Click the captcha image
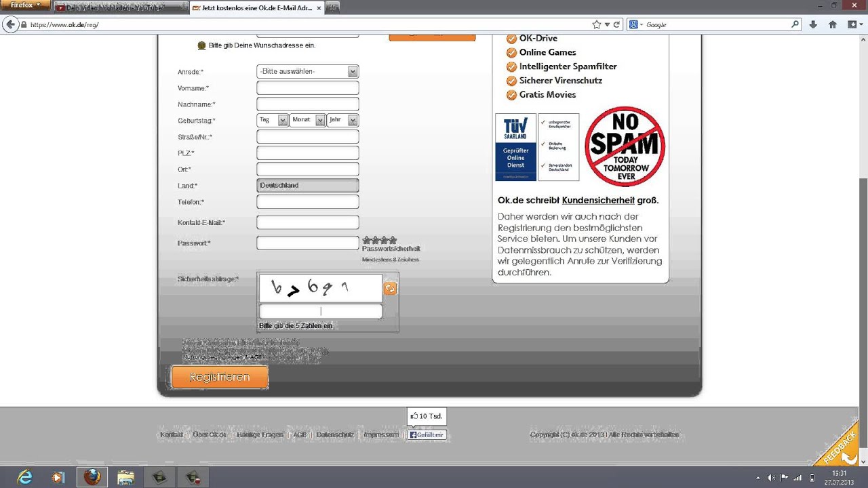This screenshot has width=868, height=488. (320, 288)
